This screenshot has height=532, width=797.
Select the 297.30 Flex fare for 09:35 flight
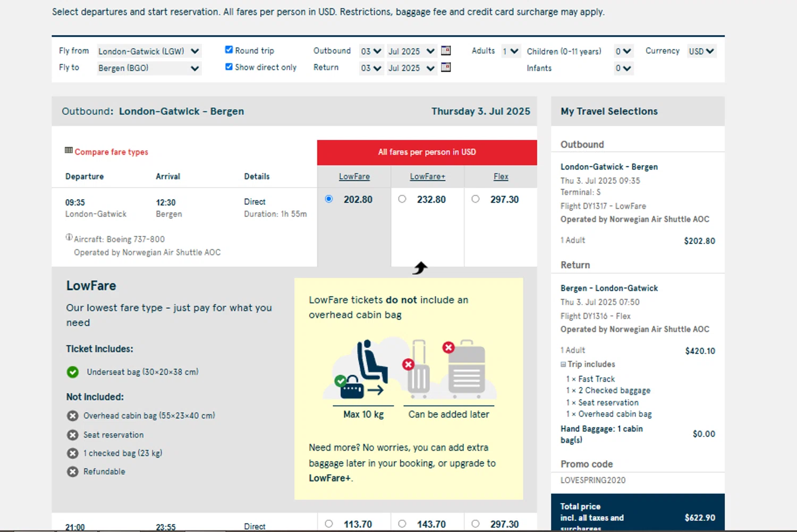point(476,199)
